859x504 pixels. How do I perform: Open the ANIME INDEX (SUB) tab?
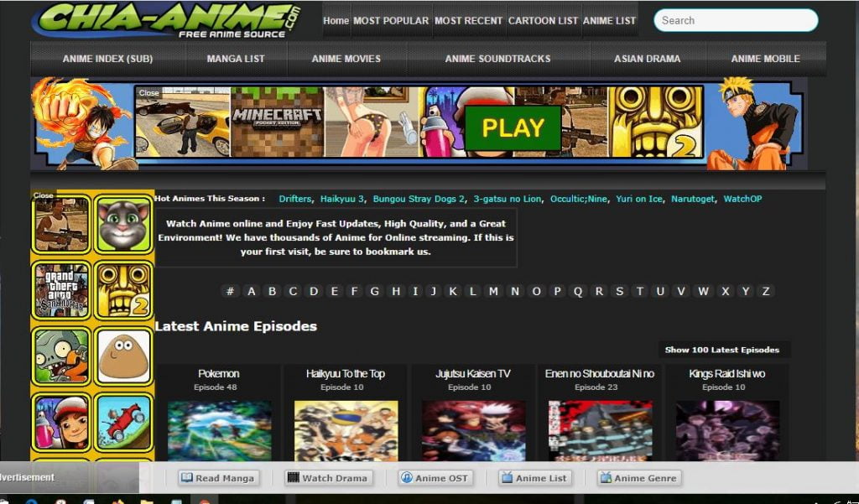point(108,59)
